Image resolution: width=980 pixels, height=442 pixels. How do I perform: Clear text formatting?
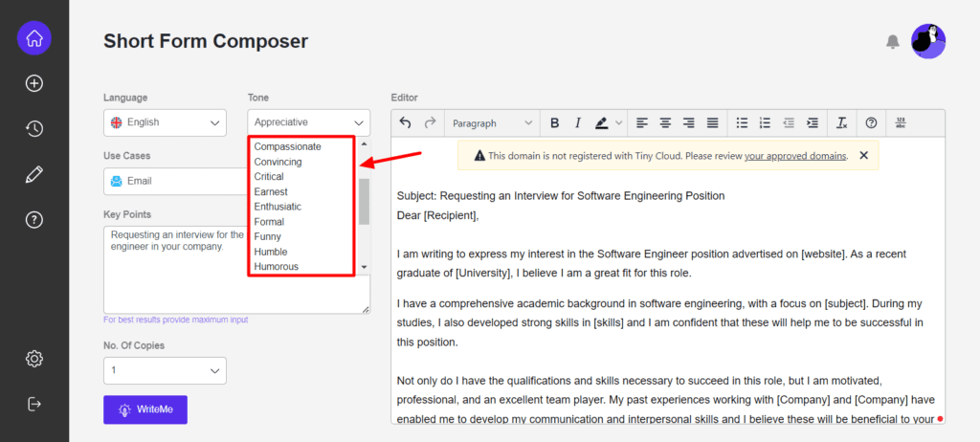[x=842, y=123]
